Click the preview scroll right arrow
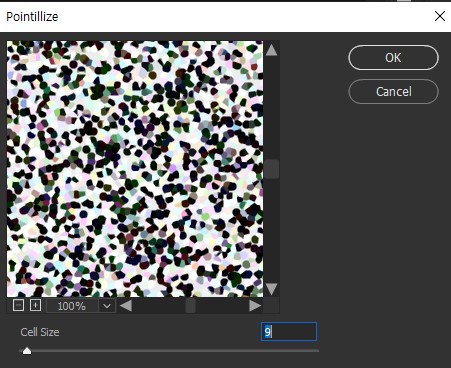Image resolution: width=451 pixels, height=368 pixels. [255, 306]
